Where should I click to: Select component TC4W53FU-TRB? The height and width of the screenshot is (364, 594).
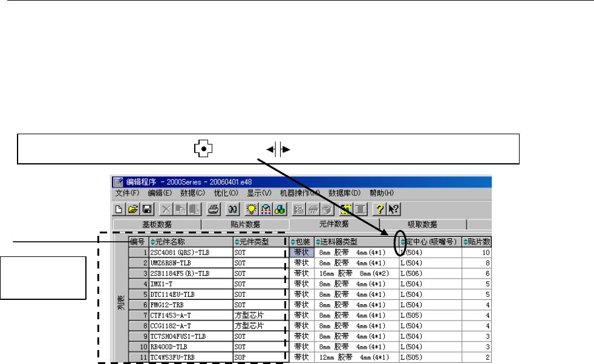tap(191, 357)
